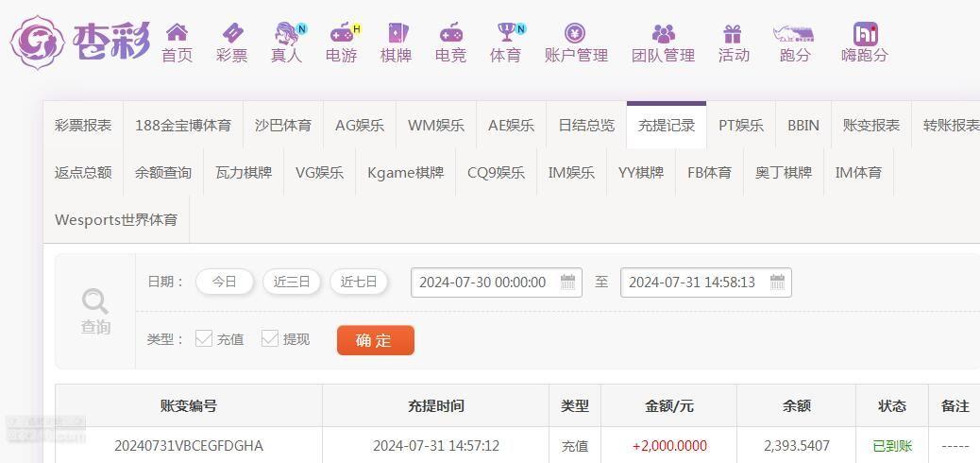Screen dimensions: 980x463
Task: Open the 电游 gamepad icon
Action: [344, 32]
